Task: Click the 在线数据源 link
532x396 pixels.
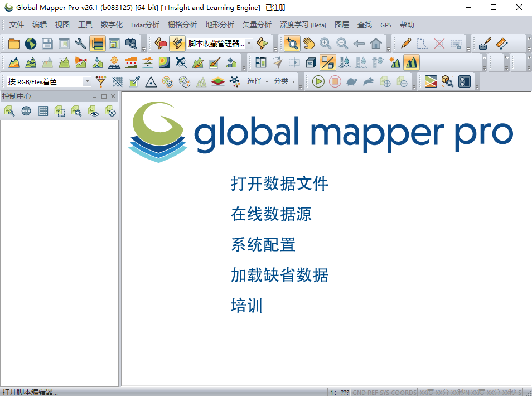Action: click(271, 214)
